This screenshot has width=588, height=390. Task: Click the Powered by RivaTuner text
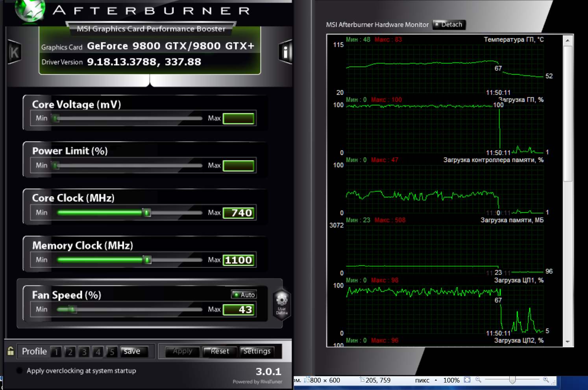(x=257, y=381)
